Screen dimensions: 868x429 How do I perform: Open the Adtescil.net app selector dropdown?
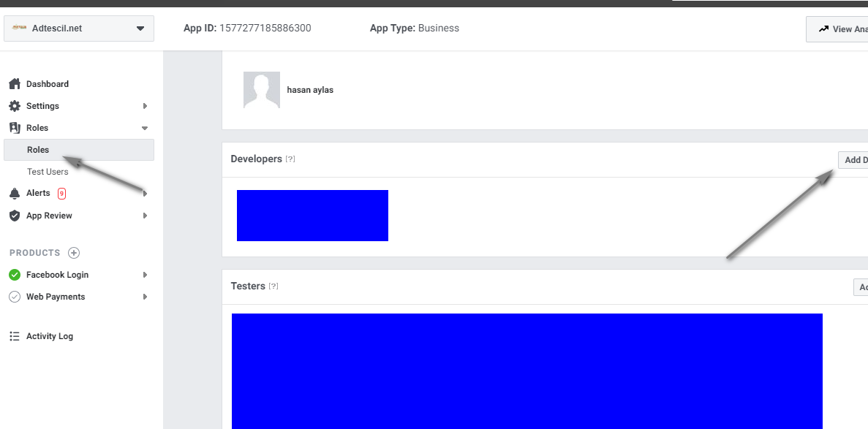point(79,29)
